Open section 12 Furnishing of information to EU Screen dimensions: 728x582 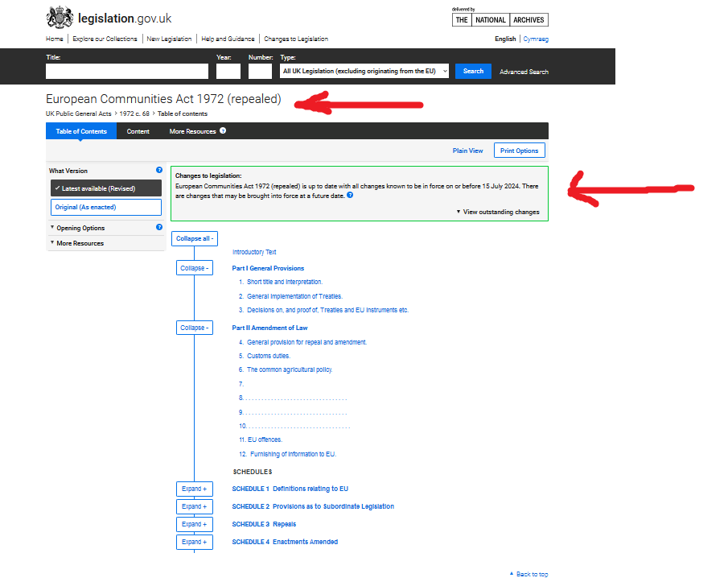tap(294, 454)
